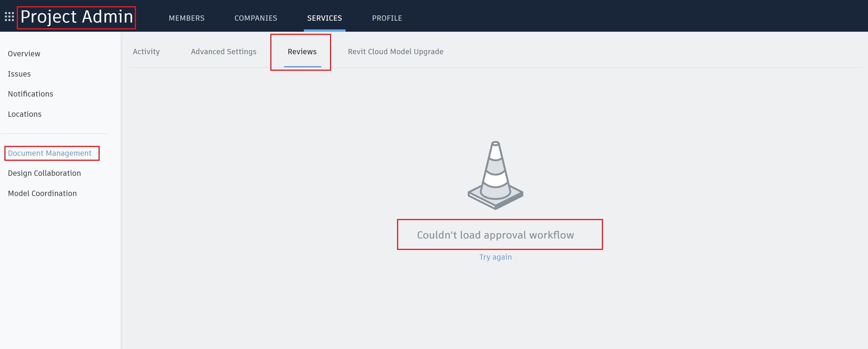
Task: Click the traffic cone error illustration
Action: point(495,175)
